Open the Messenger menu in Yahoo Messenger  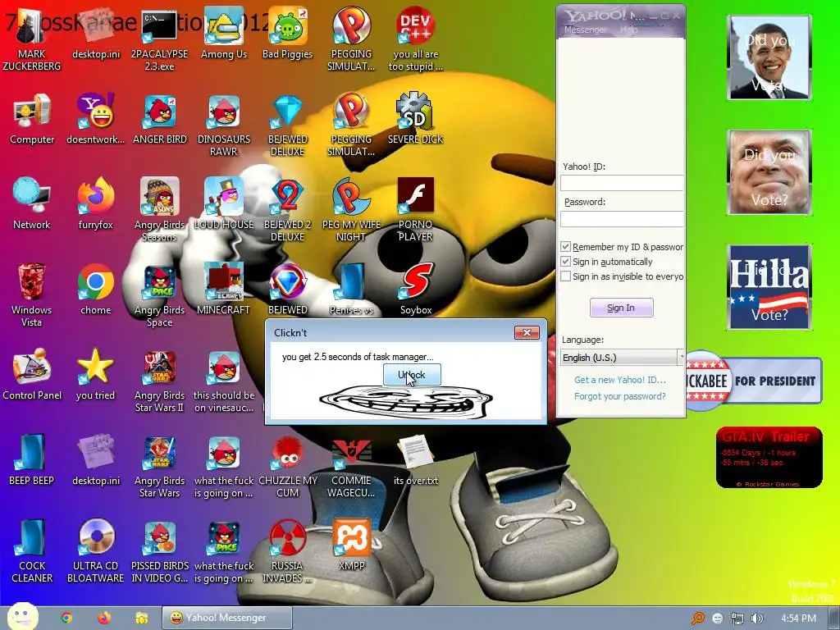(585, 30)
